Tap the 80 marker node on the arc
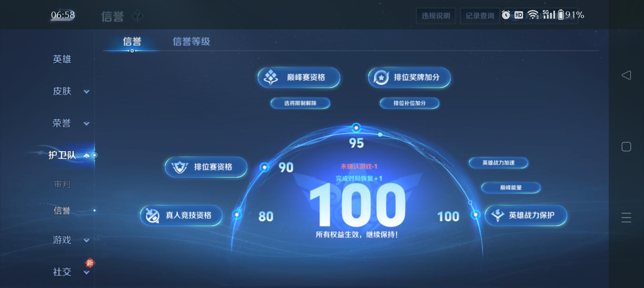644x288 pixels. (x=237, y=214)
